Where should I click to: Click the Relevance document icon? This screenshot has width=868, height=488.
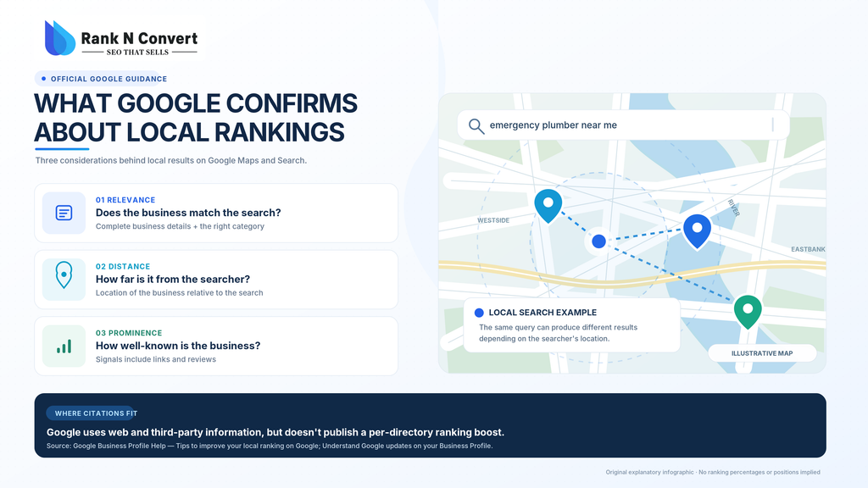[x=64, y=213]
